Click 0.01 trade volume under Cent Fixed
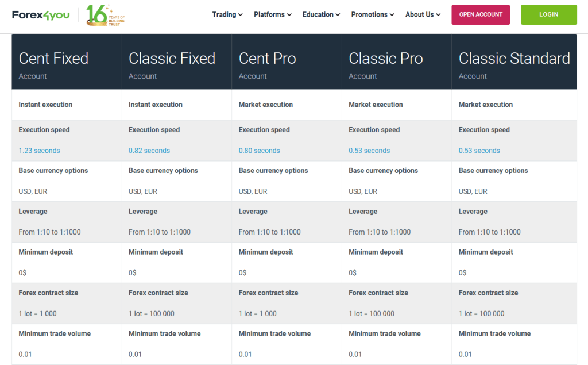 (x=25, y=355)
